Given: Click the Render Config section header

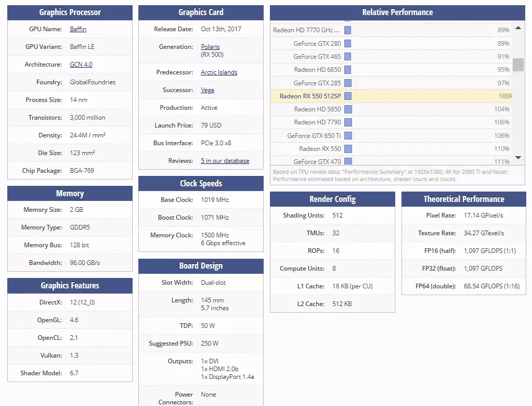Looking at the screenshot, I should coord(332,199).
